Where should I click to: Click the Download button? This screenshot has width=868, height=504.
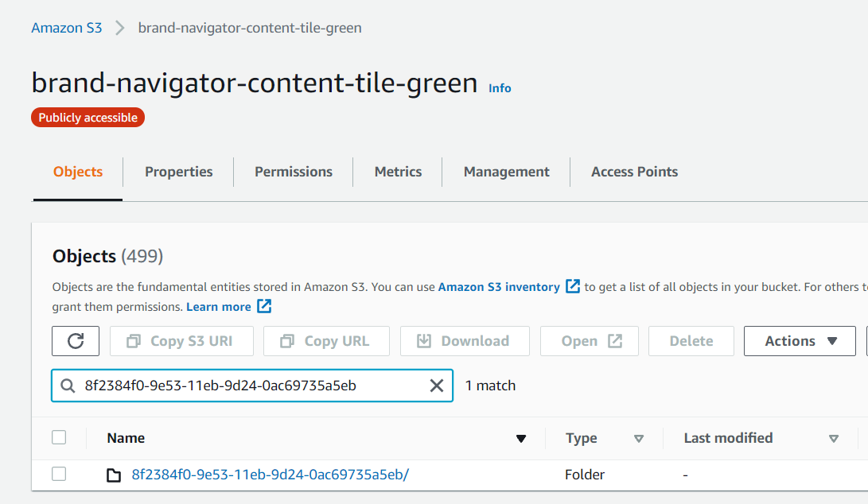click(465, 341)
